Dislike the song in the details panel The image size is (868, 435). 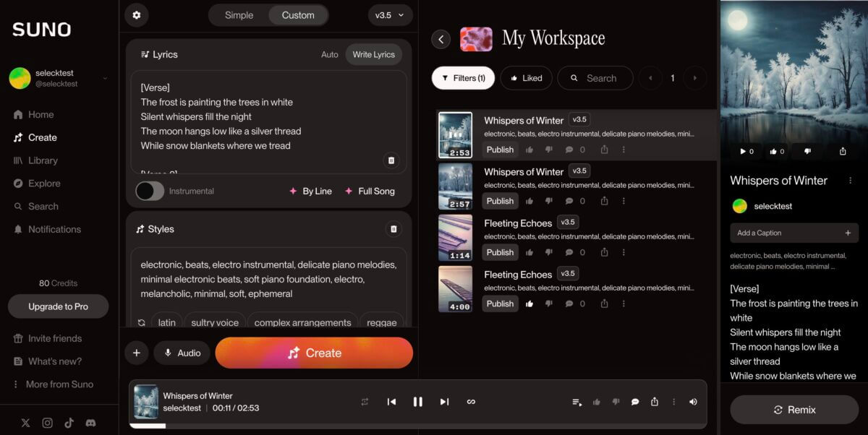coord(808,151)
